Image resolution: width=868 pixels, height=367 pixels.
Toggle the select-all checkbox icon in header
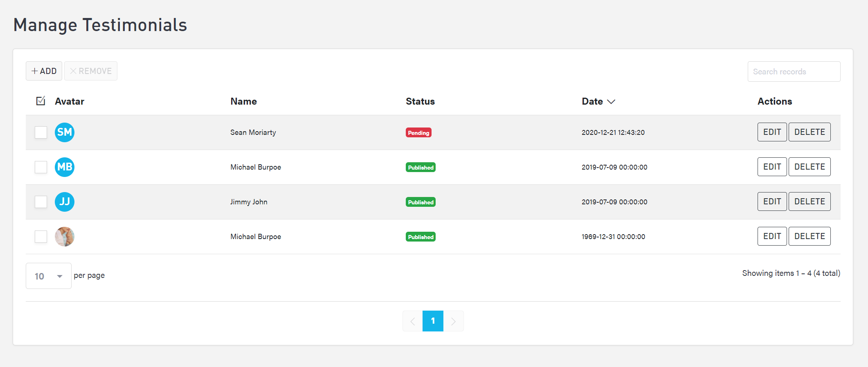click(40, 101)
